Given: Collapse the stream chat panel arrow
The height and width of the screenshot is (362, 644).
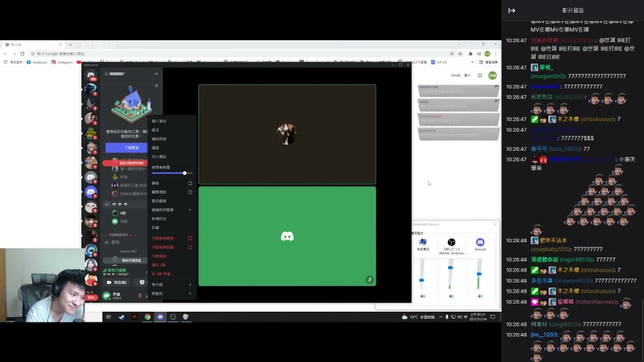Looking at the screenshot, I should point(512,11).
